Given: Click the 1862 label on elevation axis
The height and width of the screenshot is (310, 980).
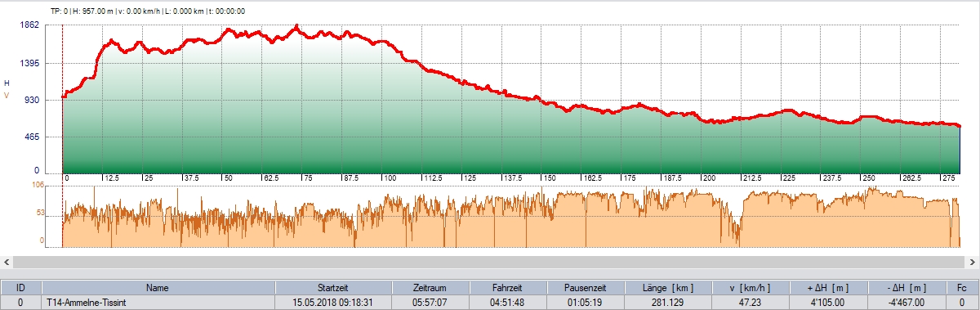Looking at the screenshot, I should (x=29, y=25).
